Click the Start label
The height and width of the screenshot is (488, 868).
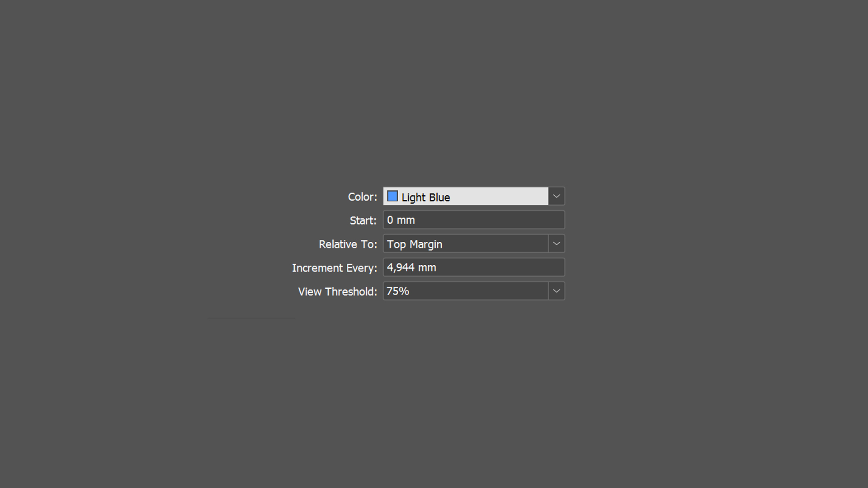(x=363, y=221)
